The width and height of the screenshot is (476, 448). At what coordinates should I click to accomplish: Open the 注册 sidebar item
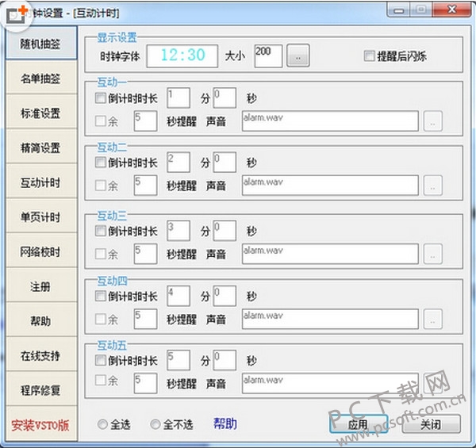click(41, 286)
